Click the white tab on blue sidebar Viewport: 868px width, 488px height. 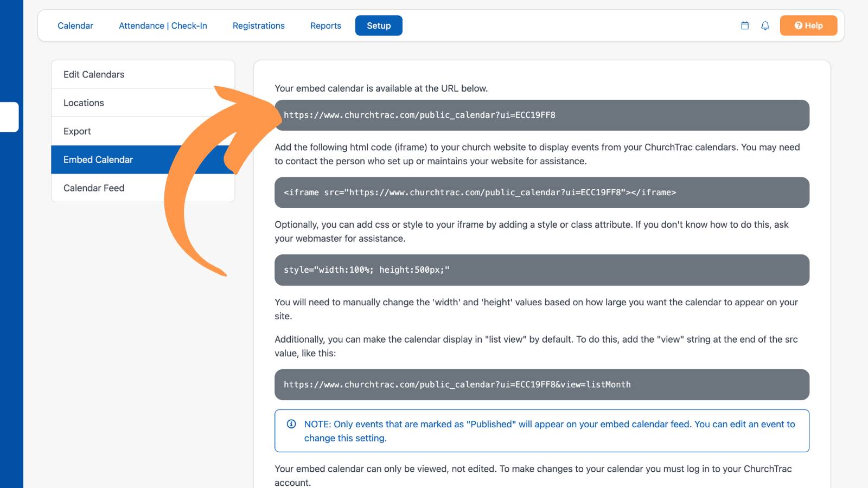9,117
